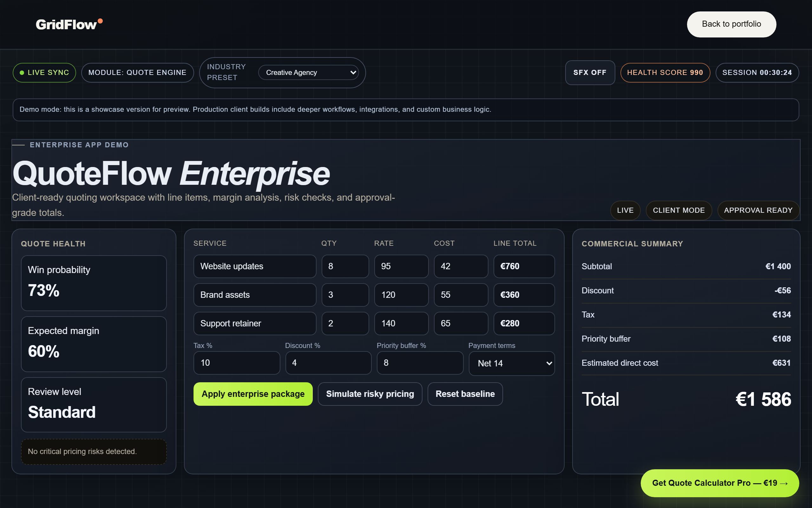
Task: Click the Subtotal value €1 400
Action: point(778,266)
